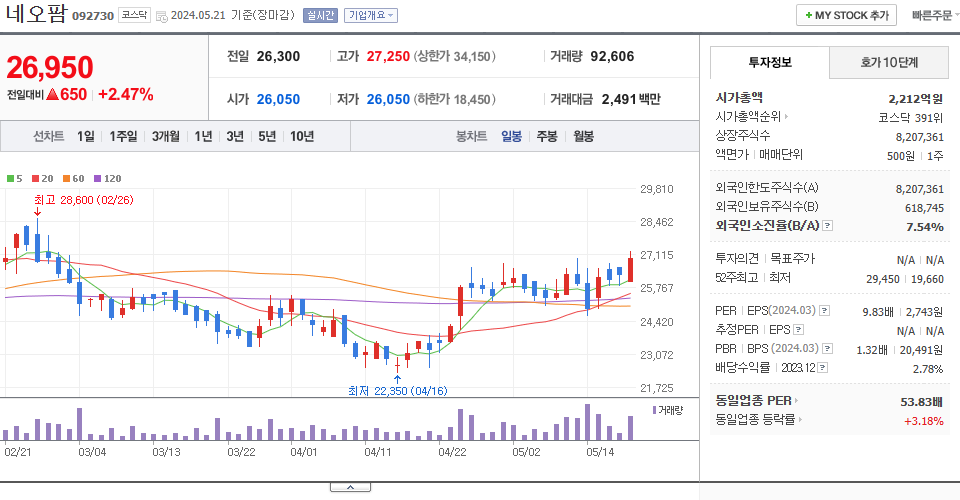This screenshot has width=960, height=500.
Task: Select the 3년 line chart period
Action: click(235, 136)
